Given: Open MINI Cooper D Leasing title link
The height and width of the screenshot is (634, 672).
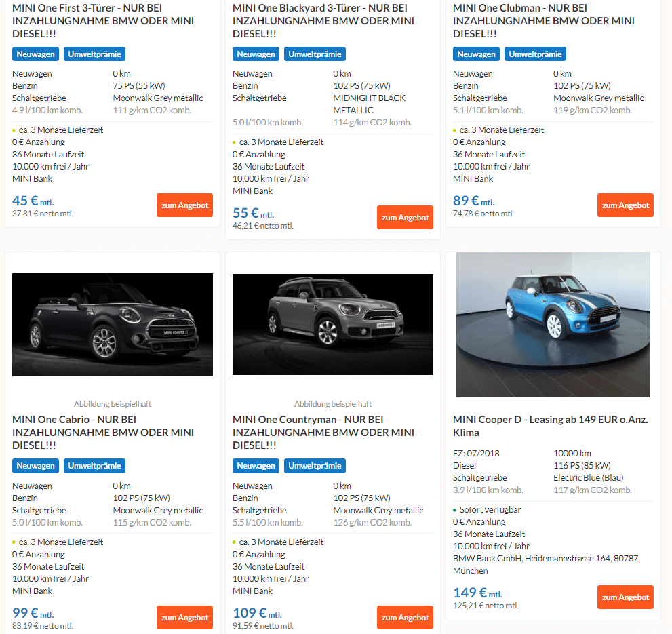Looking at the screenshot, I should 551,426.
